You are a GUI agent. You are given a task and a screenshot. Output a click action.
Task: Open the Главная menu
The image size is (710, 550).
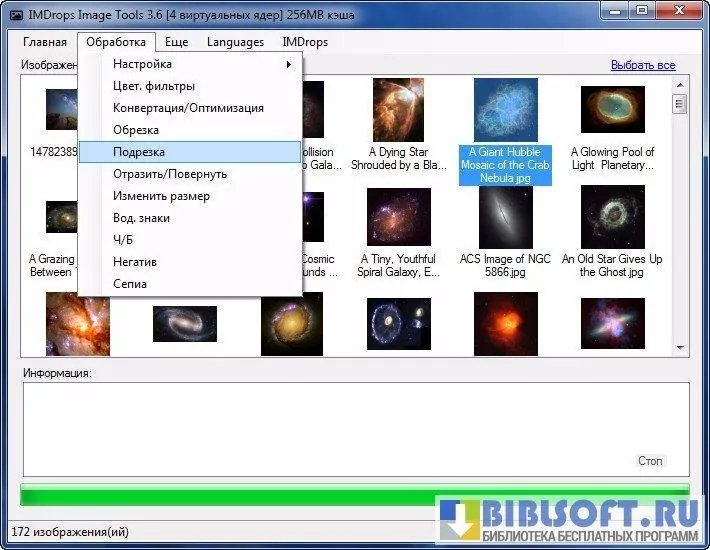tap(45, 42)
